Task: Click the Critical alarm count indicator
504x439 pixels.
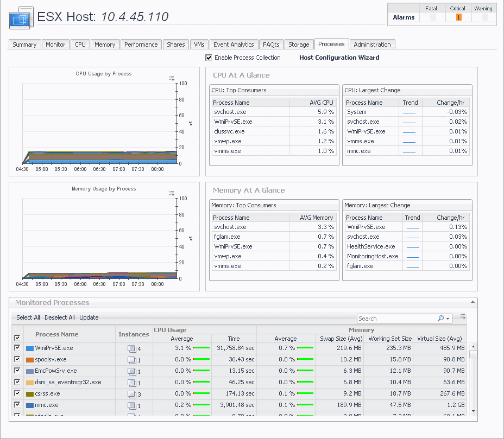Action: (458, 17)
